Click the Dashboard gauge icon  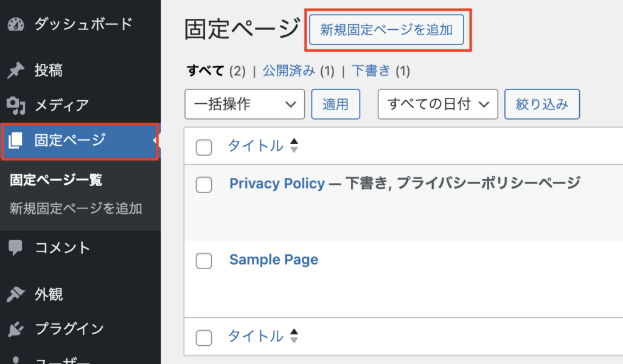16,25
